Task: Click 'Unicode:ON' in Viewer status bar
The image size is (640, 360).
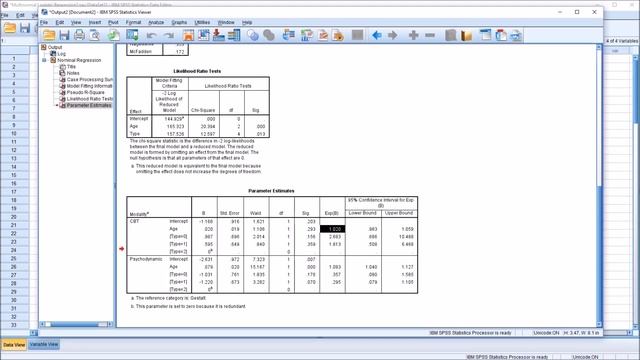Action: point(546,333)
